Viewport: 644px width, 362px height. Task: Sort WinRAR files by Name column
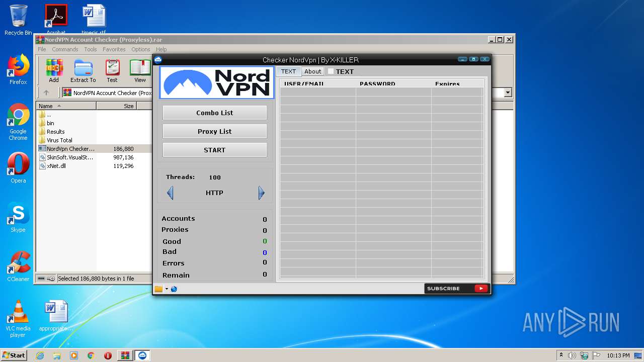66,106
